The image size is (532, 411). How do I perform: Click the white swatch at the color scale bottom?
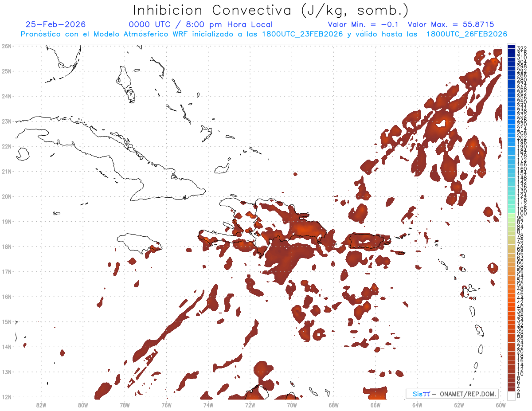pos(511,395)
